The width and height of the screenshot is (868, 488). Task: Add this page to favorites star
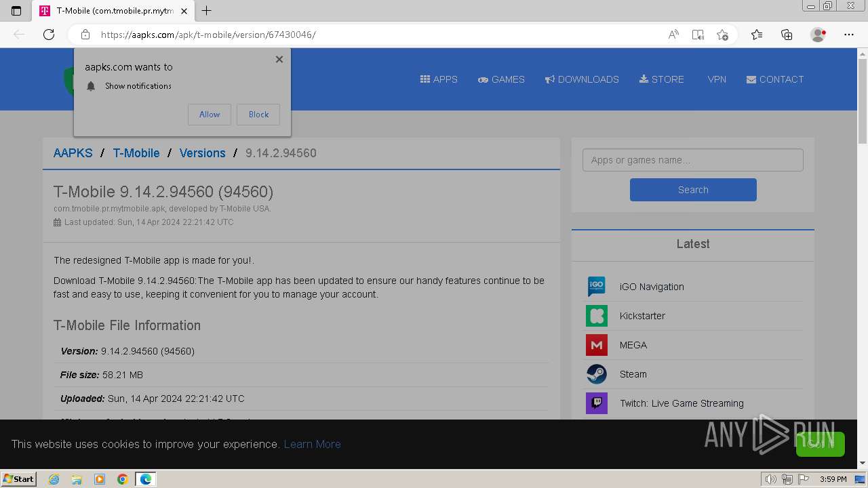tap(722, 35)
